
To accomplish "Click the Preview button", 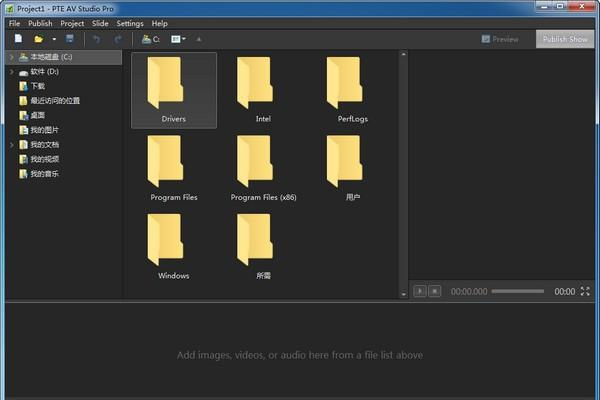I will pos(500,39).
